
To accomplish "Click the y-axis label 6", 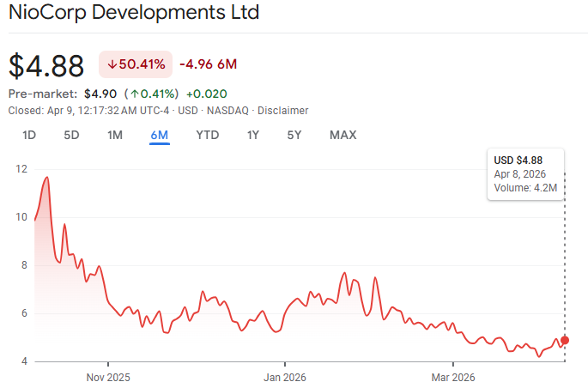I will [24, 313].
